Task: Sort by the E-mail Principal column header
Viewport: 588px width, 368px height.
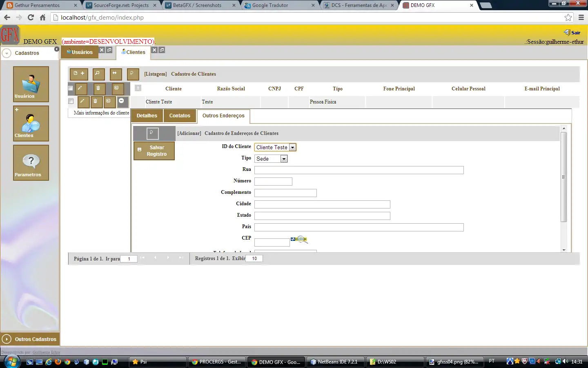Action: [542, 89]
